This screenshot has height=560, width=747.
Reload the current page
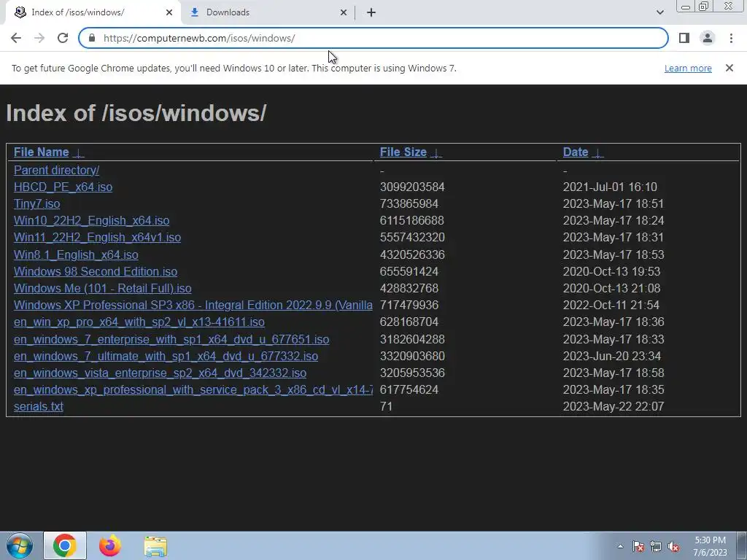tap(63, 38)
